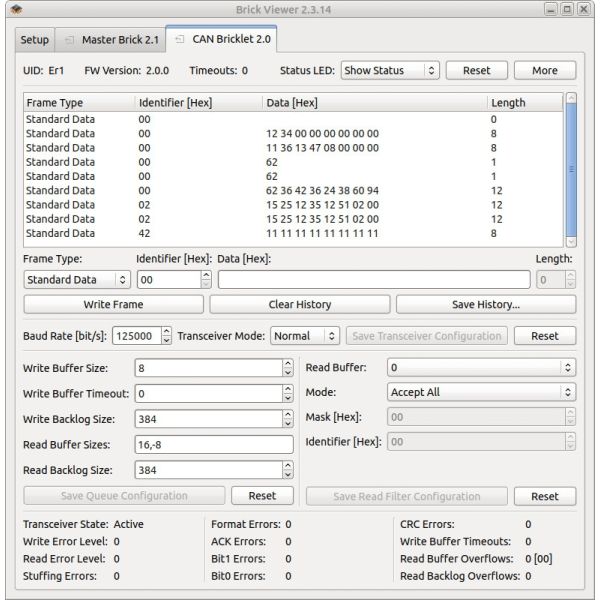Image resolution: width=600 pixels, height=600 pixels.
Task: Select row with identifier 42
Action: [x=293, y=233]
